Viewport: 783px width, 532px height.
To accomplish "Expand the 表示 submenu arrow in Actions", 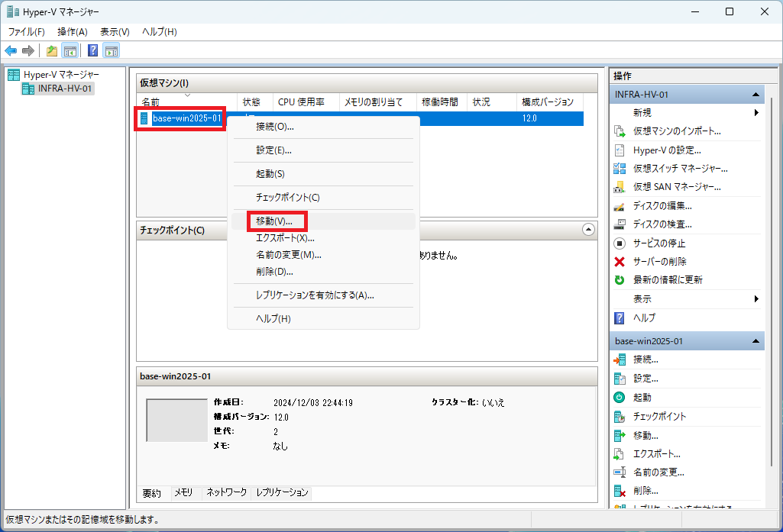I will coord(756,299).
